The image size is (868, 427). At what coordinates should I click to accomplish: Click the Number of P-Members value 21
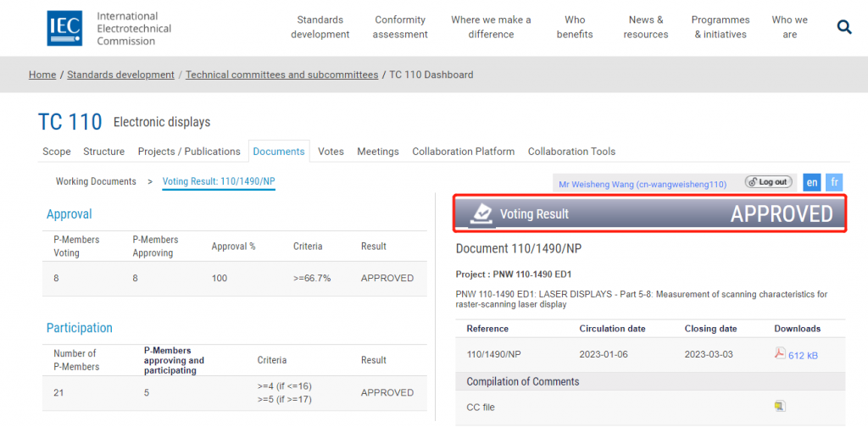tap(58, 393)
